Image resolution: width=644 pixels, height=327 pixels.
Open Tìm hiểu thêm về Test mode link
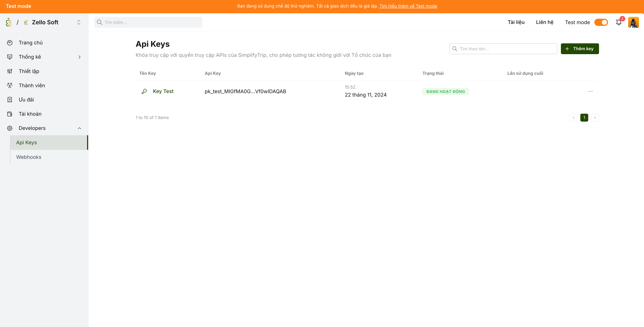(408, 6)
